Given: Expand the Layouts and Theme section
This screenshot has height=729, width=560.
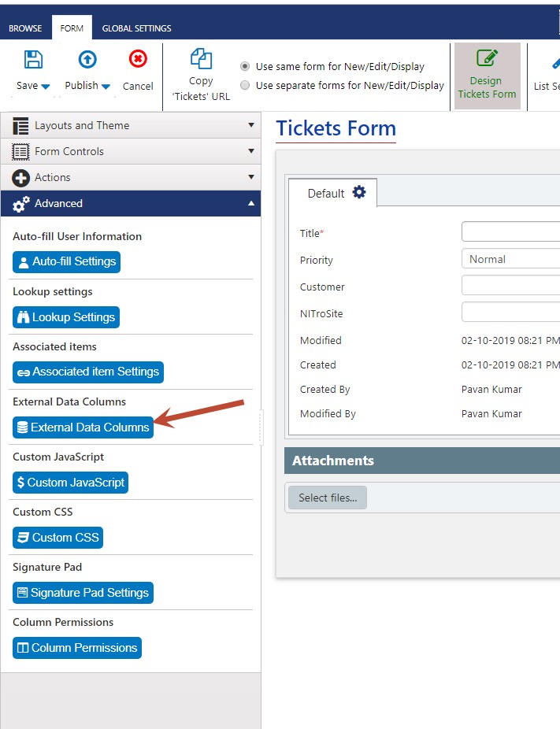Looking at the screenshot, I should (x=130, y=125).
